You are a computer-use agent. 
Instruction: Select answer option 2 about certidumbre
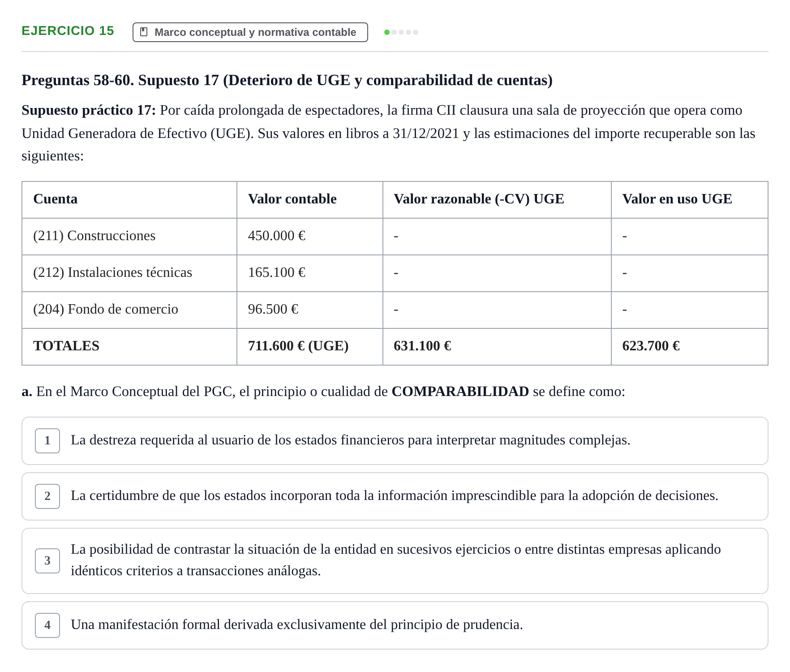395,496
